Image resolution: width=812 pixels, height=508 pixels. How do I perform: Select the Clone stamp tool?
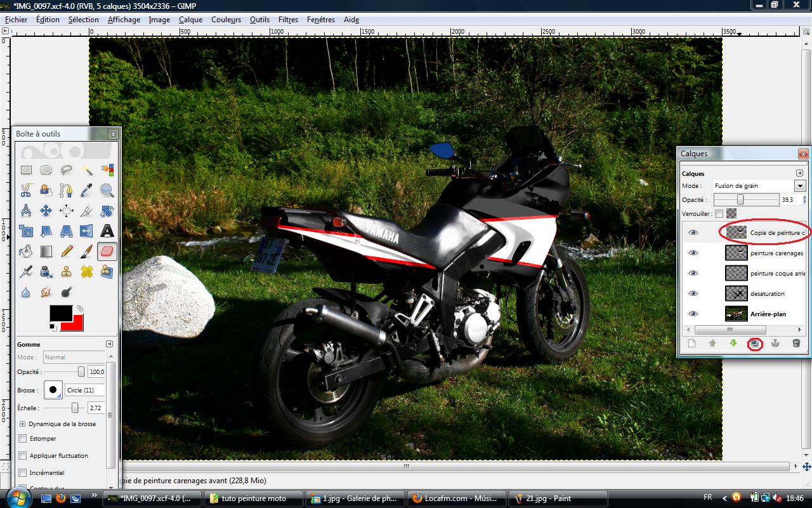tap(67, 272)
